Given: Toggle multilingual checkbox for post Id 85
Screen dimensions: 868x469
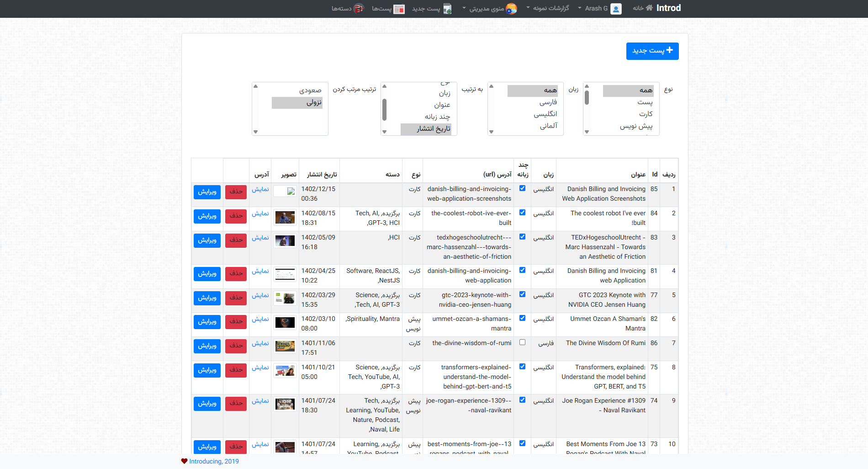Looking at the screenshot, I should [x=523, y=188].
